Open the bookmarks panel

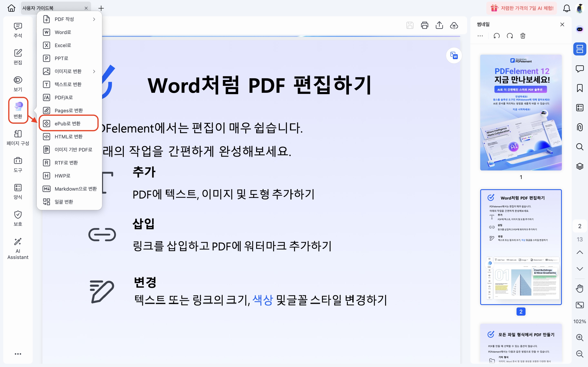(x=580, y=88)
